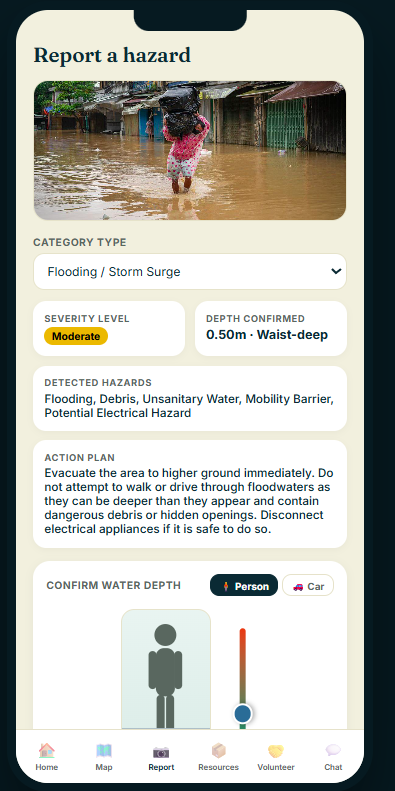Expand the chevron on Category Type dropdown
The height and width of the screenshot is (791, 395).
pyautogui.click(x=336, y=271)
